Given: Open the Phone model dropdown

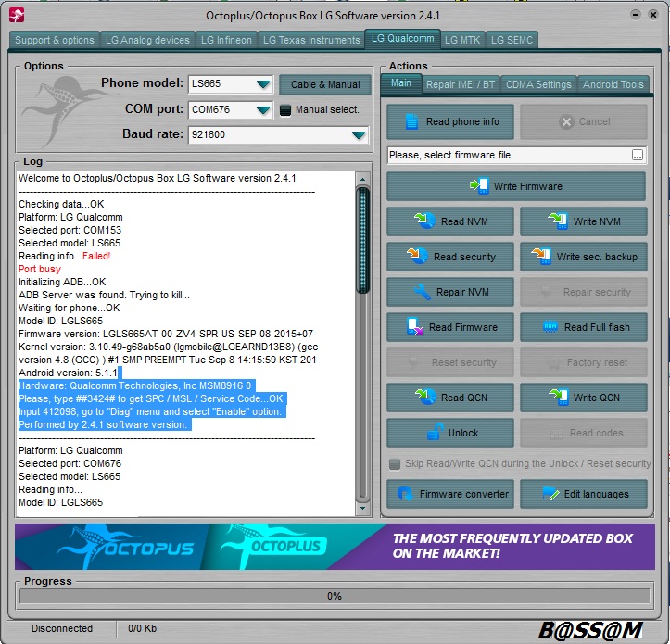Looking at the screenshot, I should click(263, 84).
